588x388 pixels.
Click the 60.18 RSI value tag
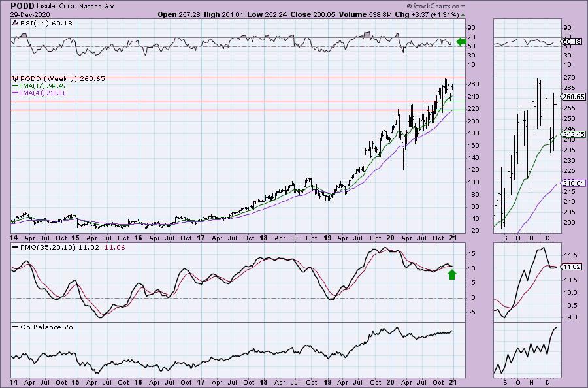[572, 42]
